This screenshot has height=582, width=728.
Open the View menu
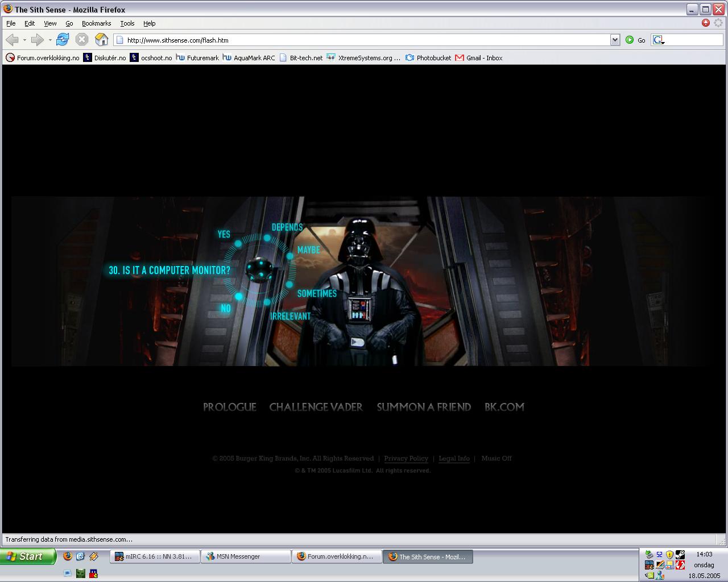click(x=50, y=23)
